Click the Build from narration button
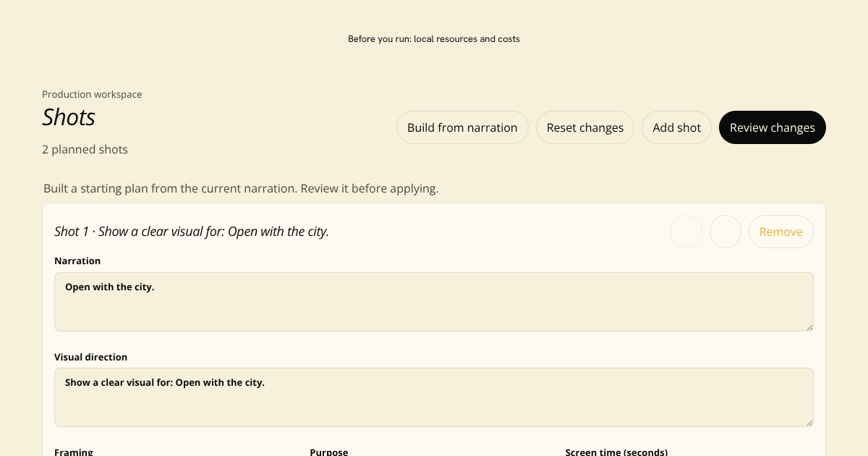This screenshot has width=868, height=456. [462, 127]
